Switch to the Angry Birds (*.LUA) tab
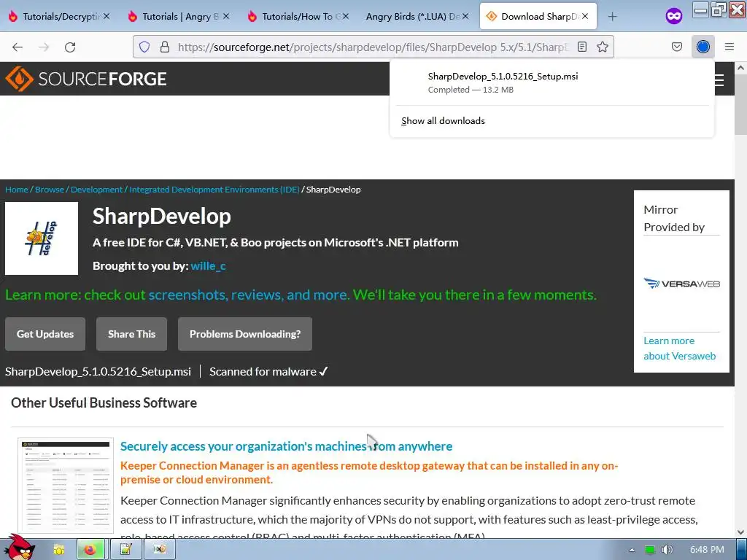The width and height of the screenshot is (747, 560). [413, 17]
